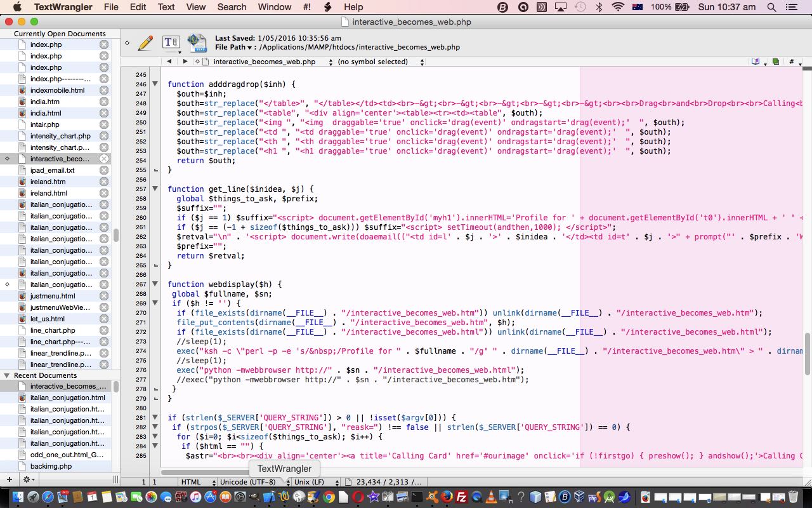Open Firefox from the Dock
Viewport: 812px width, 508px height.
[x=447, y=497]
